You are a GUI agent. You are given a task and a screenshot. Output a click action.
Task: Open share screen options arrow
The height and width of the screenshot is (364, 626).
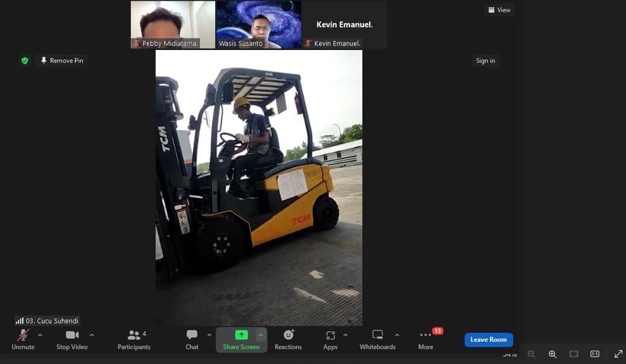pyautogui.click(x=261, y=335)
